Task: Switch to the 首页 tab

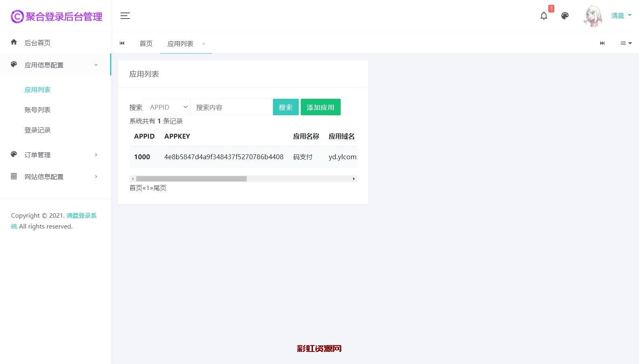Action: tap(146, 44)
